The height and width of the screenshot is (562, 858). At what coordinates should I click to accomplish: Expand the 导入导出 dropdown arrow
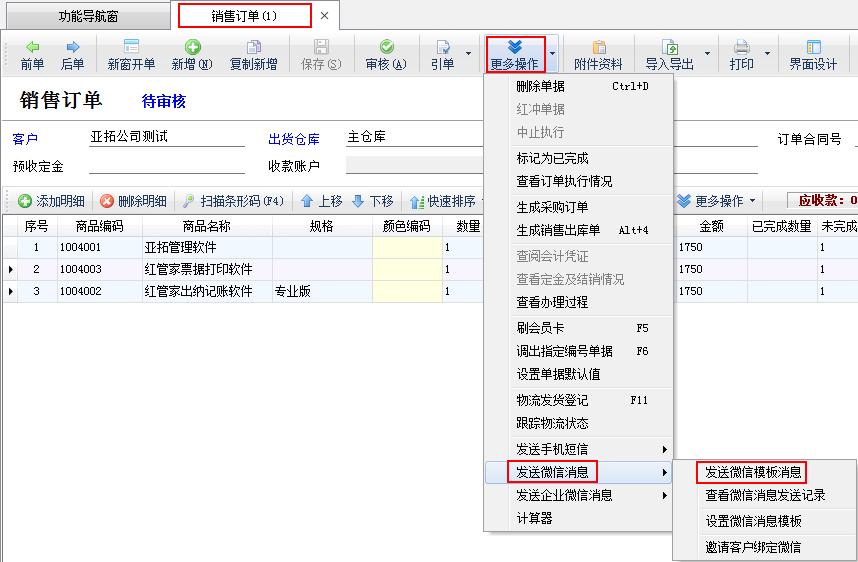point(707,54)
